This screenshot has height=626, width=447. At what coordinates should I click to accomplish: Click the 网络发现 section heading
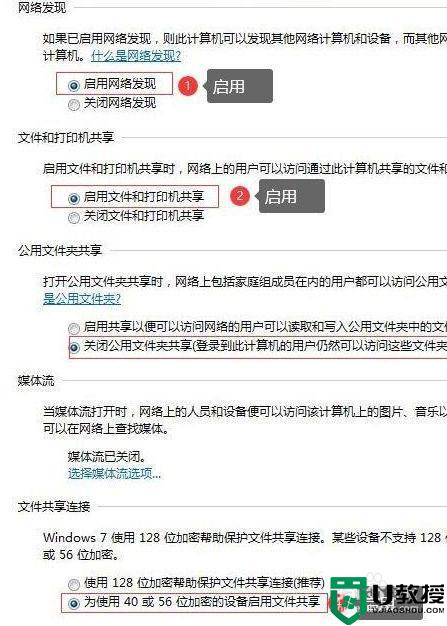[x=42, y=8]
